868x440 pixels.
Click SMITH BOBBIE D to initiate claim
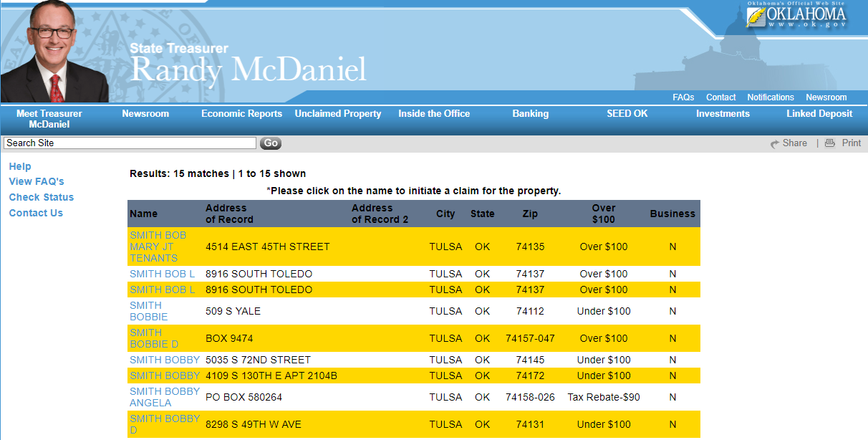152,338
